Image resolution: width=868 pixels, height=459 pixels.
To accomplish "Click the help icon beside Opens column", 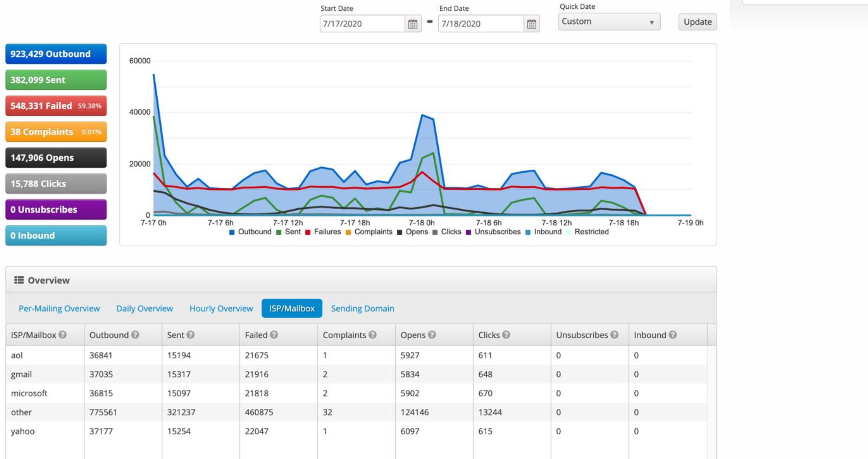I will click(x=432, y=335).
